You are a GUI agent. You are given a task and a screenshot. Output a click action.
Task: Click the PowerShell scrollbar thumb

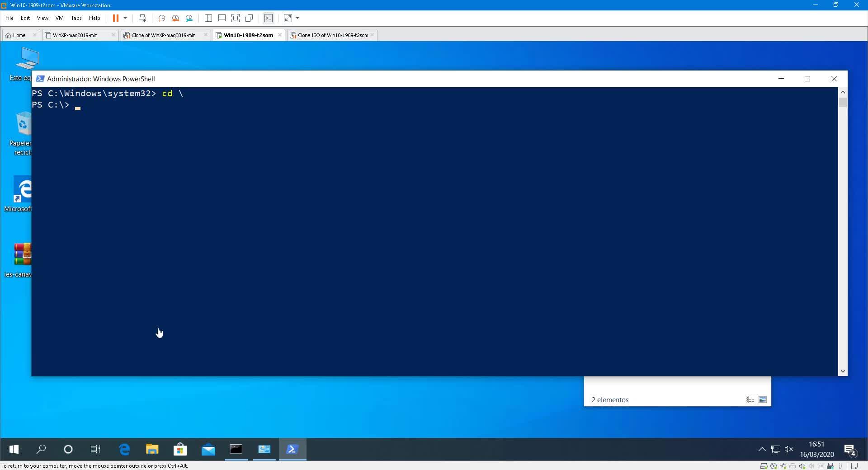pos(843,102)
